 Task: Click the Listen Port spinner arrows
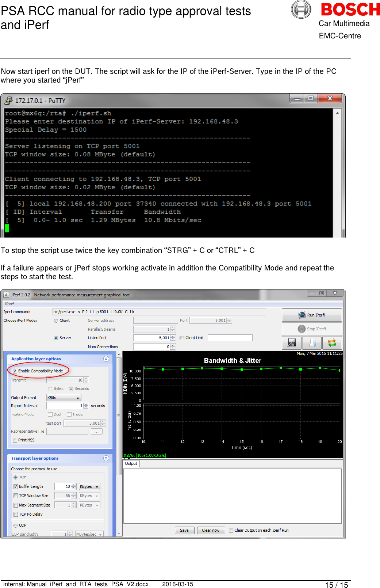(173, 338)
